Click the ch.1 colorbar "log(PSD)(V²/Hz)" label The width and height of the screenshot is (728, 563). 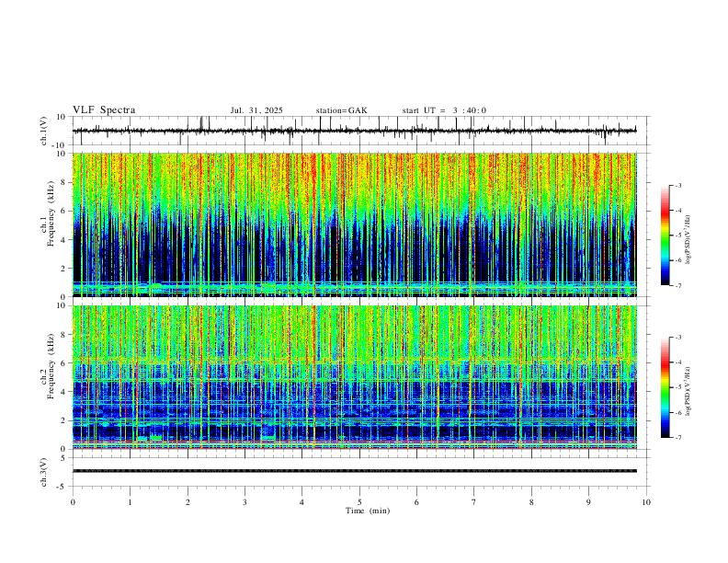[688, 240]
